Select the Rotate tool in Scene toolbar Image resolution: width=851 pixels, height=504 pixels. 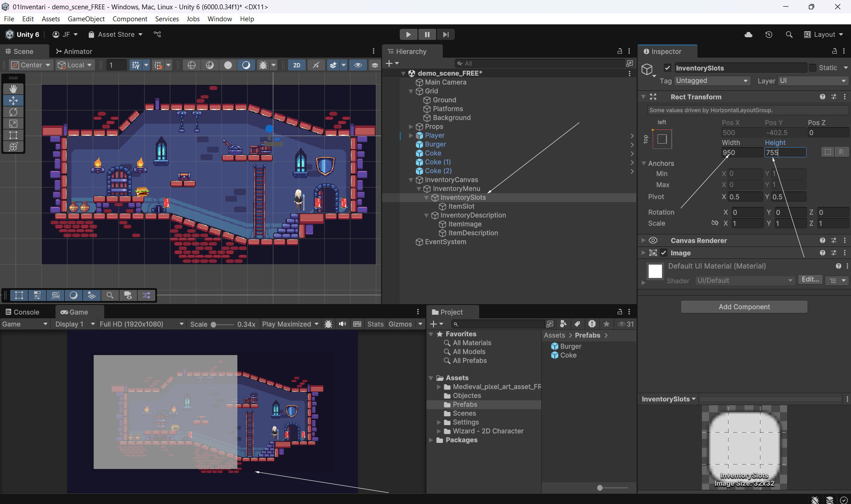pyautogui.click(x=13, y=112)
